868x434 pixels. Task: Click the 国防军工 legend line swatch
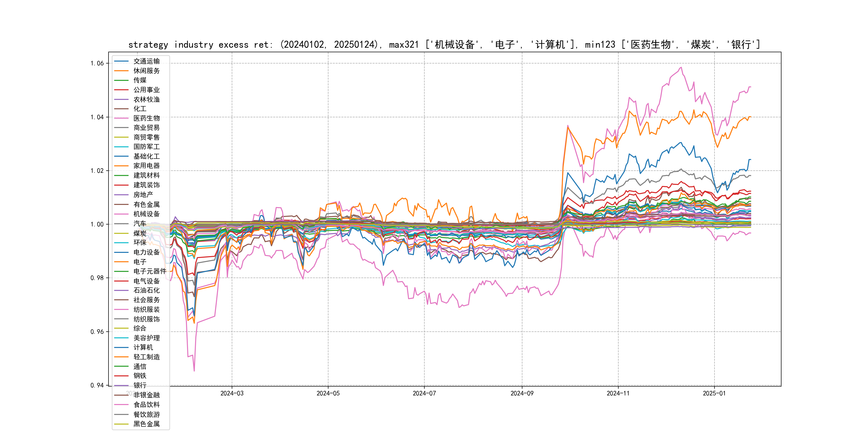(x=121, y=147)
